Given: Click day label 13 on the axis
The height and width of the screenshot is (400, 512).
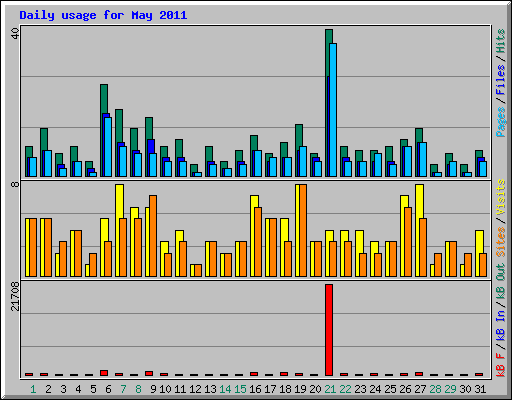Looking at the screenshot, I should pyautogui.click(x=210, y=389).
